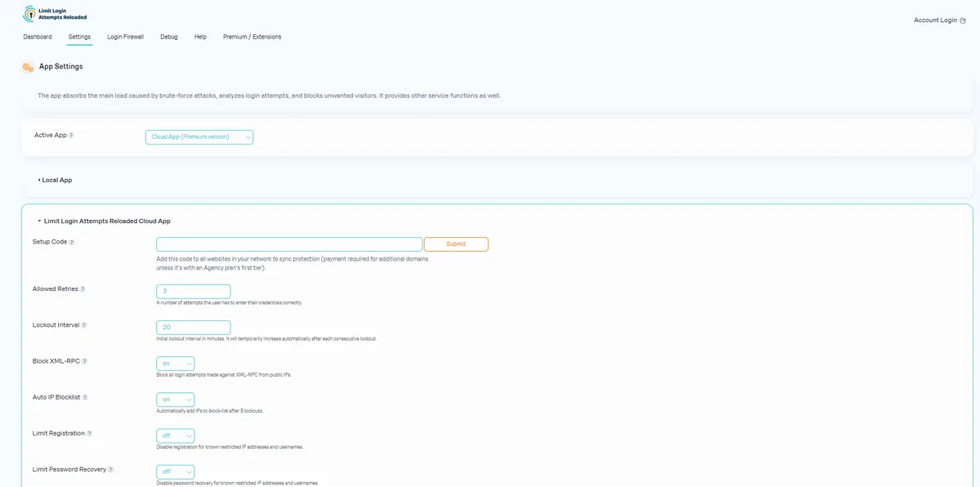Open the Debug tab
Viewport: 980px width, 487px height.
click(x=169, y=37)
